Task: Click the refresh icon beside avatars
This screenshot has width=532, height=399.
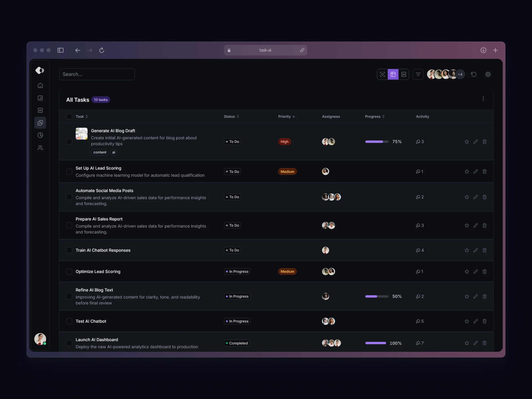Action: pyautogui.click(x=473, y=74)
